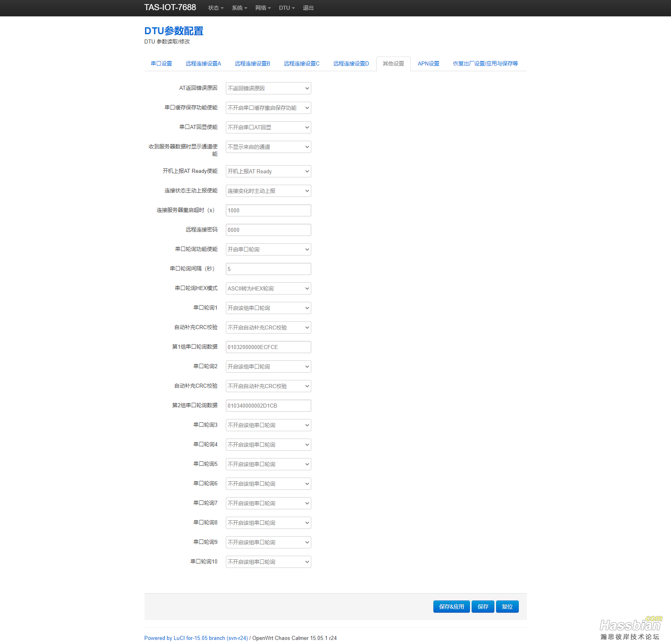Open the 连接状态主动上报使能 dropdown

(x=269, y=191)
